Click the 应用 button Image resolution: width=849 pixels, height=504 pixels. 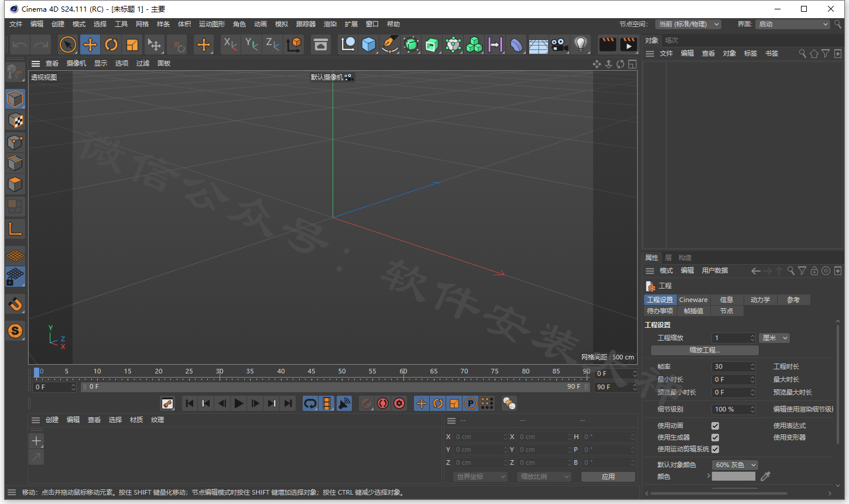pos(608,476)
